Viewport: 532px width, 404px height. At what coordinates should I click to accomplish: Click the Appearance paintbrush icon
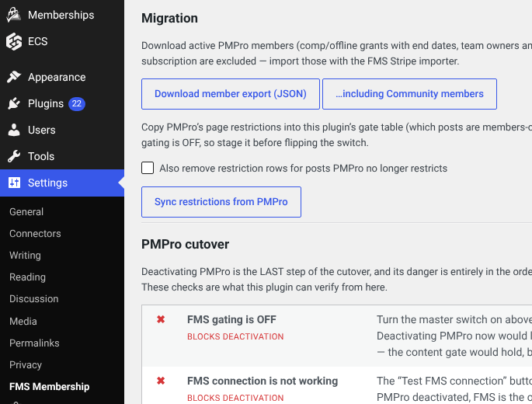14,77
